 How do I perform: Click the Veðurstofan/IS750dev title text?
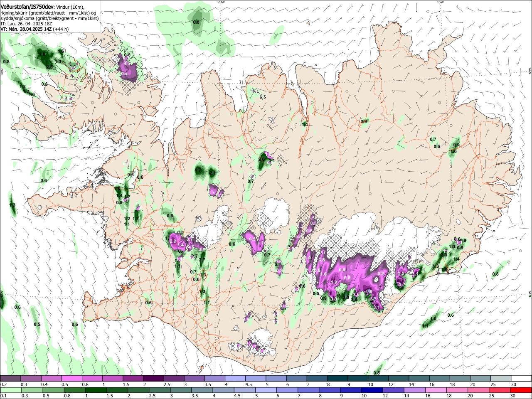[x=27, y=7]
